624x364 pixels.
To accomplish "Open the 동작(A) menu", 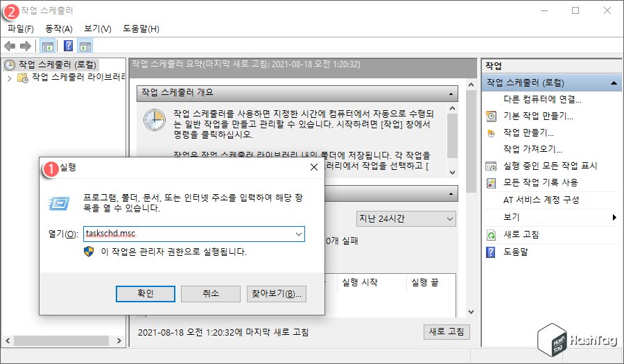I will tap(59, 28).
